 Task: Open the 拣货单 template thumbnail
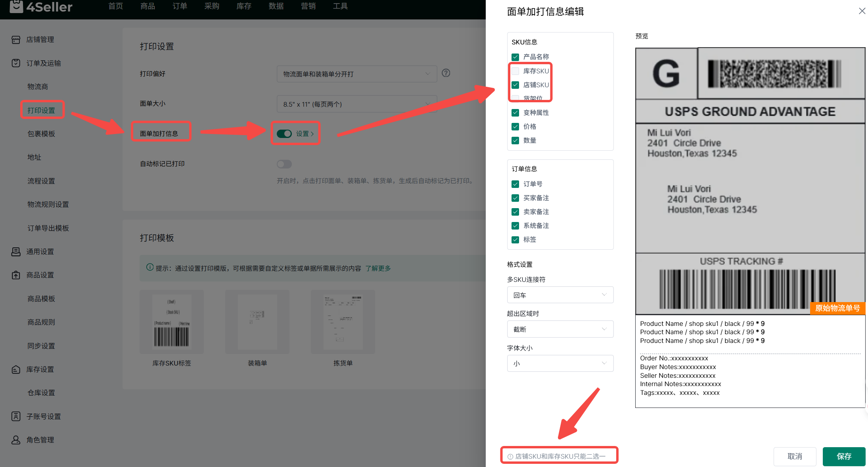click(343, 322)
